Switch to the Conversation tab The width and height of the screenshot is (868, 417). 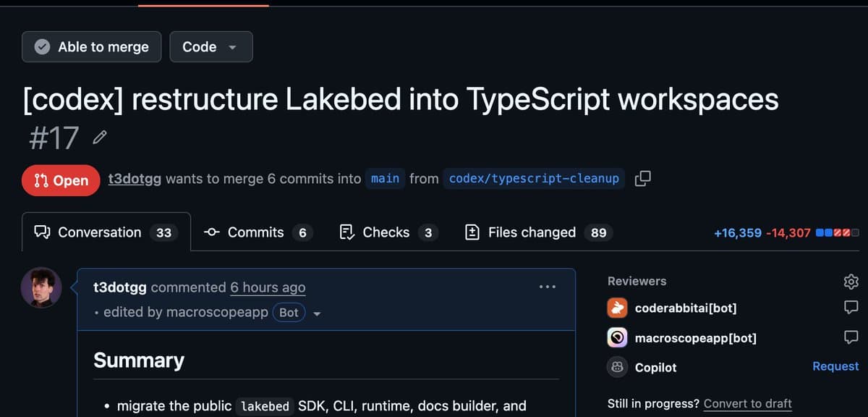(106, 232)
